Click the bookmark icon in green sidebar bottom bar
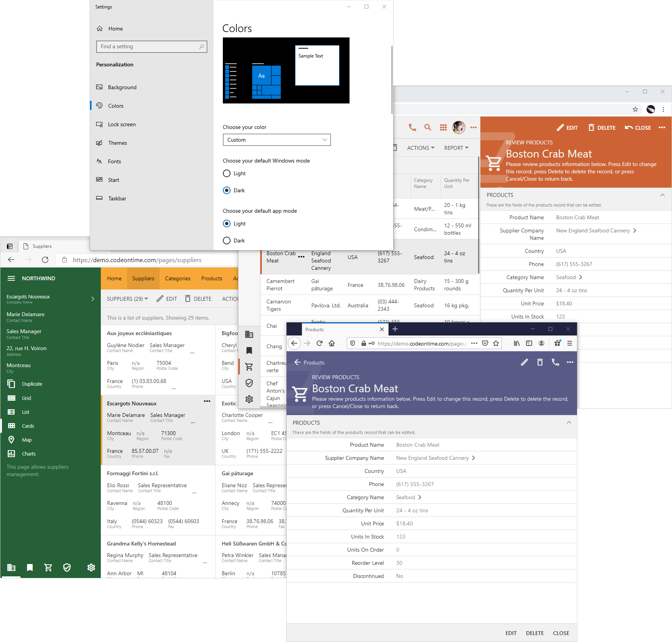672x642 pixels. pos(30,567)
